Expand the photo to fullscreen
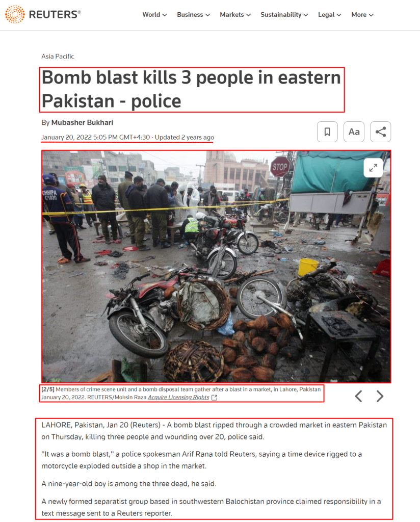This screenshot has width=420, height=522. tap(373, 168)
